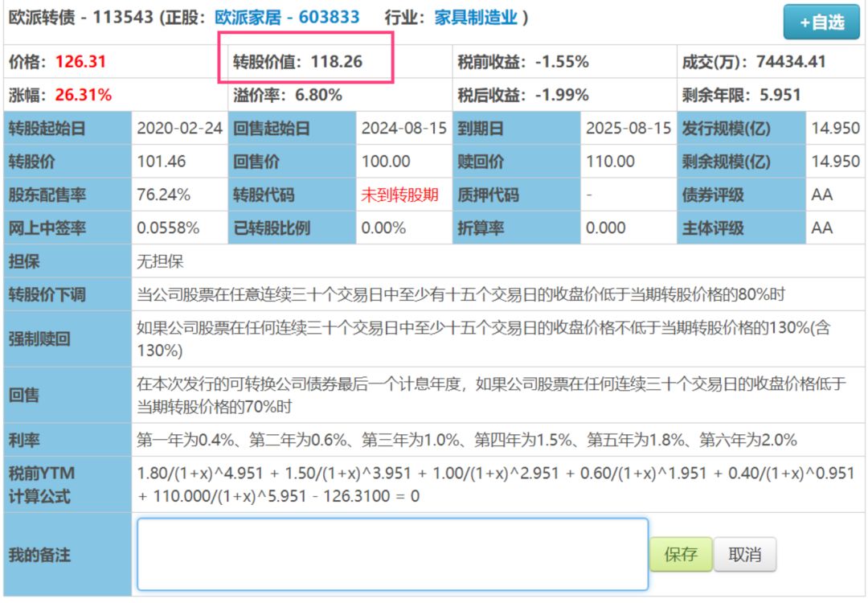Select the 涨幅 value 26.31%
Screen dimensions: 868x603
point(84,95)
